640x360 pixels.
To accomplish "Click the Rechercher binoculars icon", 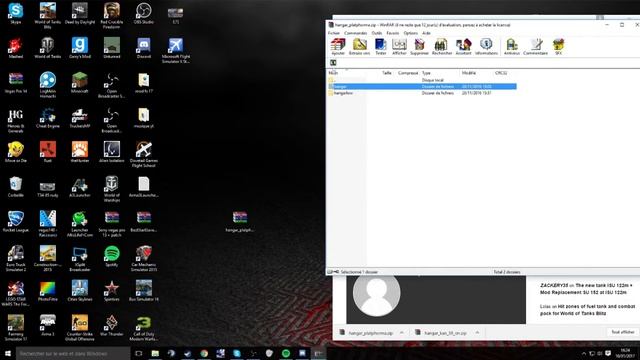I will pyautogui.click(x=442, y=47).
